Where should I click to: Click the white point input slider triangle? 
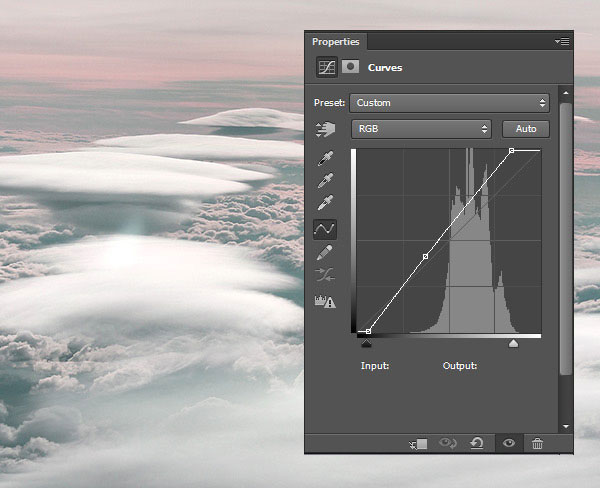(x=513, y=343)
